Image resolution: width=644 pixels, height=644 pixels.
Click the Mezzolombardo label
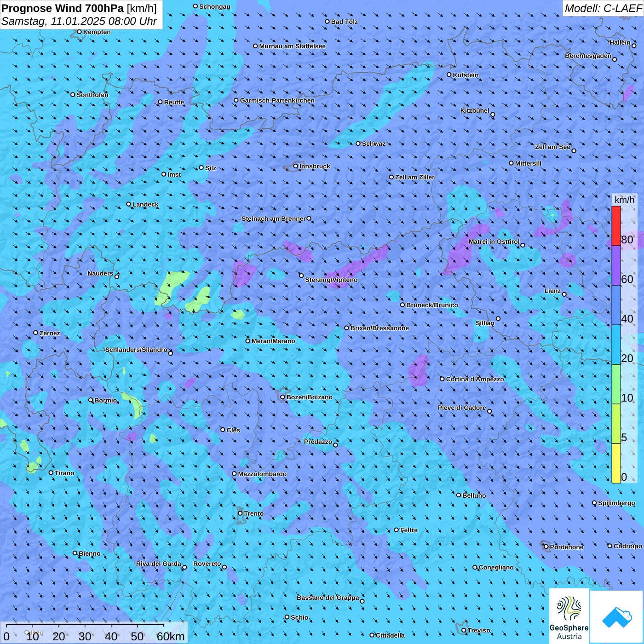(262, 474)
